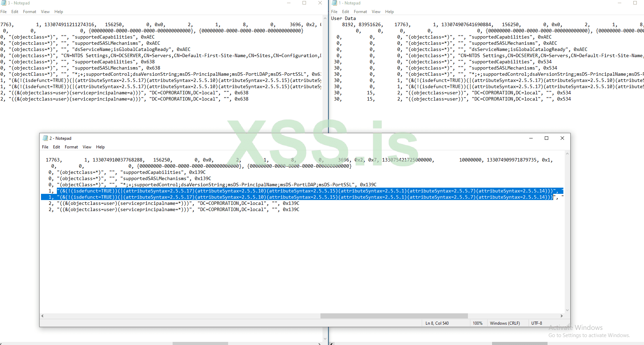The image size is (644, 345).
Task: Click Windows (CRLF) line ending indicator
Action: [505, 323]
